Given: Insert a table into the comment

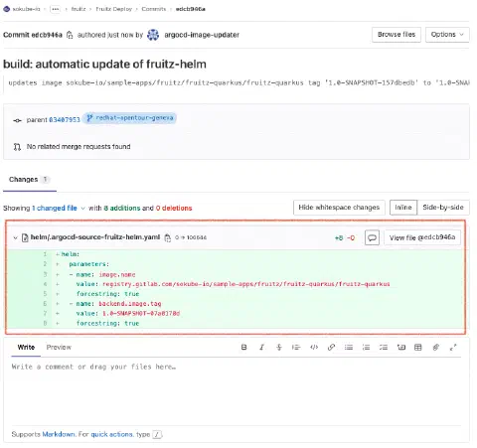Looking at the screenshot, I should 418,347.
